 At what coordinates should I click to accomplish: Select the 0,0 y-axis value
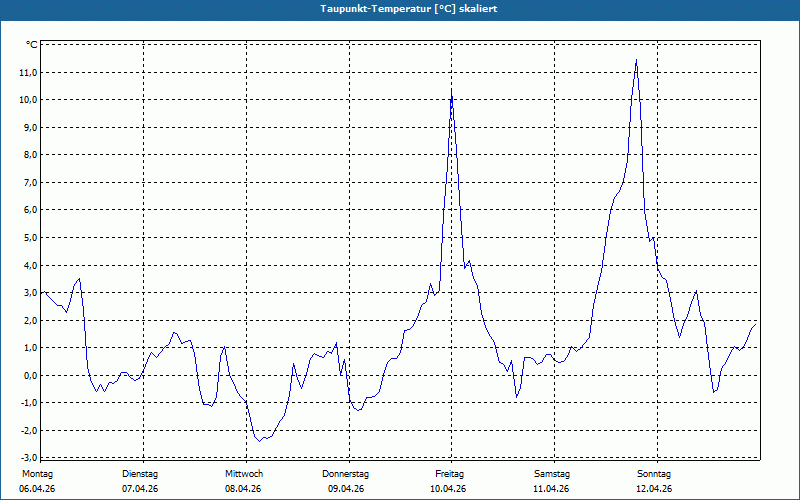click(31, 376)
